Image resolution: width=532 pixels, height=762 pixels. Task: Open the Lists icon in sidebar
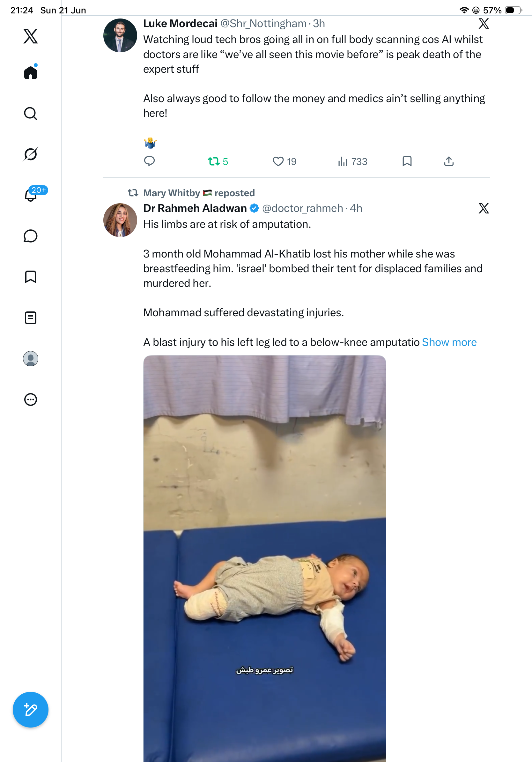click(x=31, y=317)
